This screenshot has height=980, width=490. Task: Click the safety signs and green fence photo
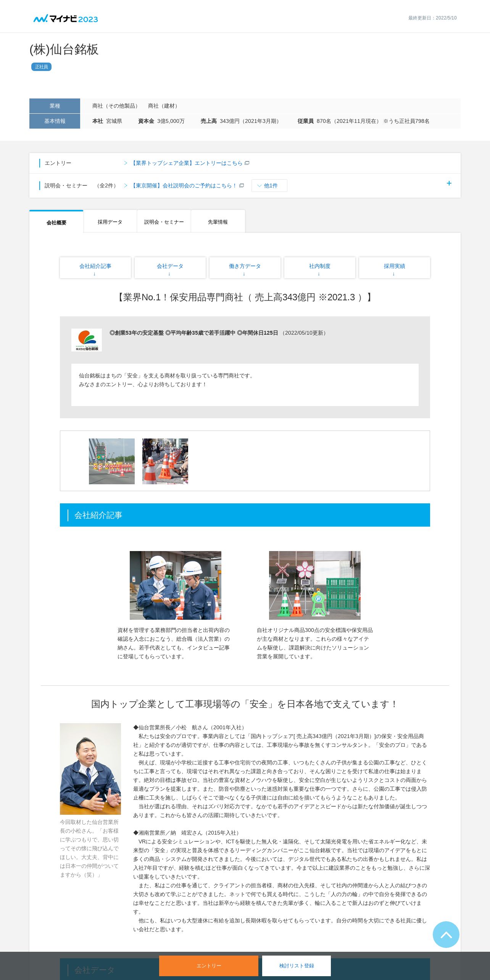315,585
